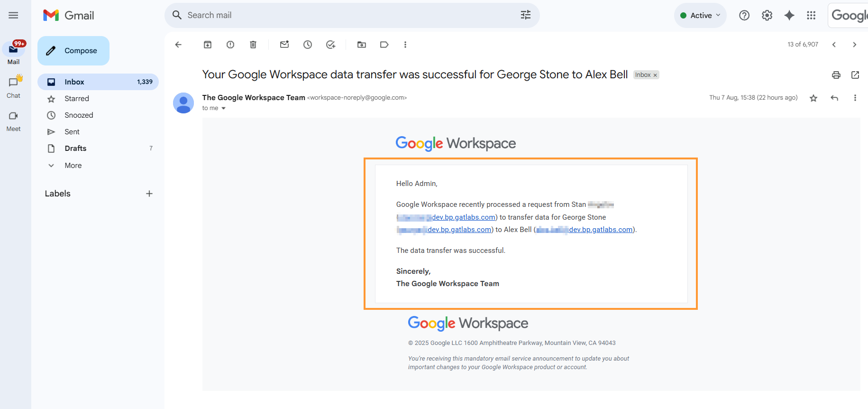868x409 pixels.
Task: Delete this email with trash icon
Action: (253, 45)
